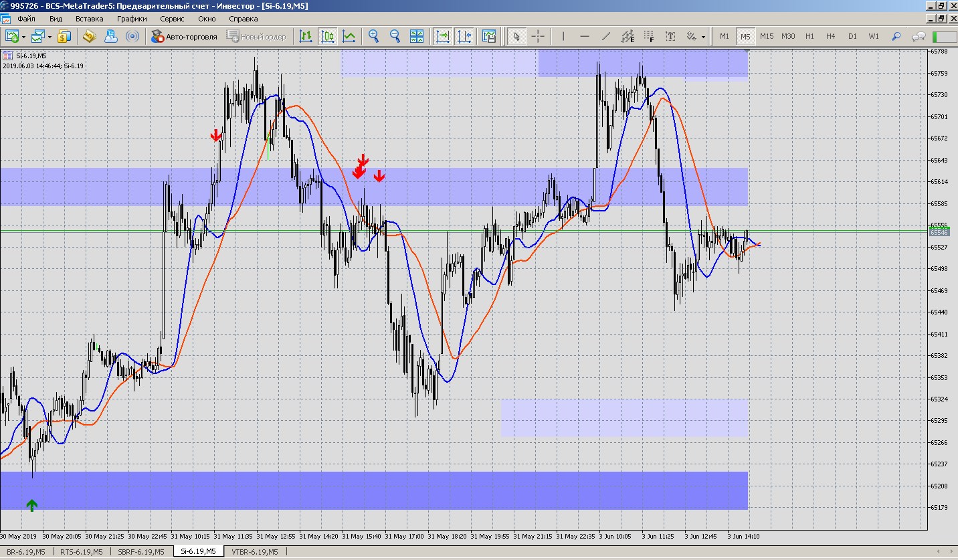Open the Окно menu
This screenshot has height=560, width=958.
[207, 19]
